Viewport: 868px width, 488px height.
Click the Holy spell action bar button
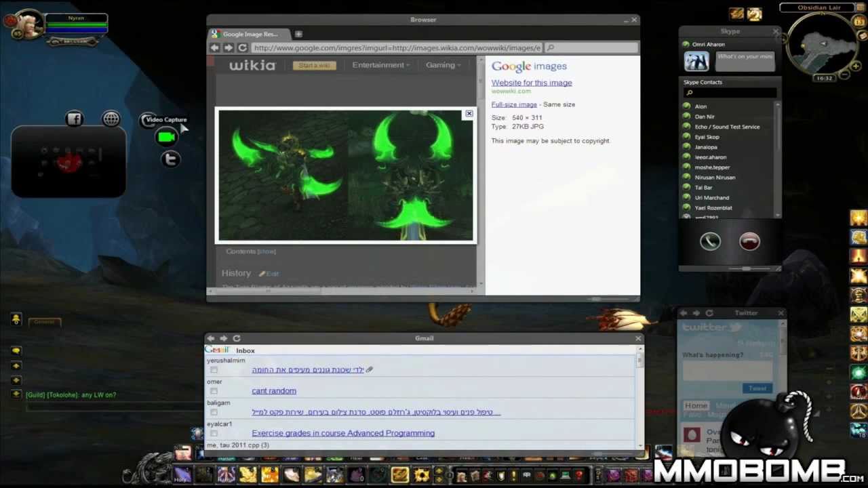tap(182, 475)
